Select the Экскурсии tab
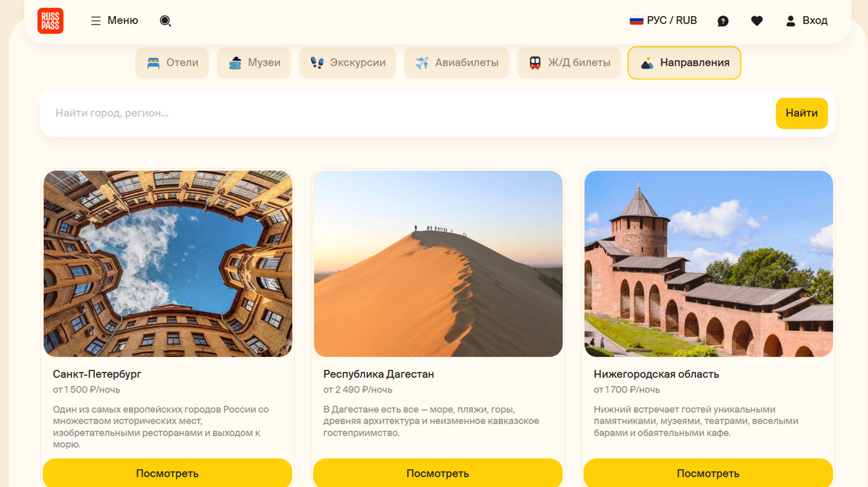Viewport: 868px width, 487px height. [347, 63]
